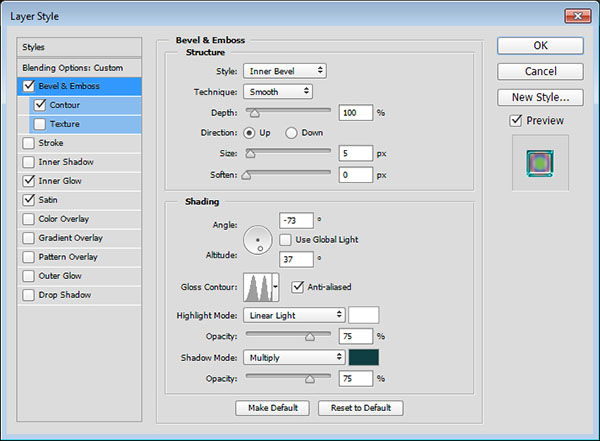600x441 pixels.
Task: Open Highlight Mode dropdown set to Linear Light
Action: coord(293,315)
